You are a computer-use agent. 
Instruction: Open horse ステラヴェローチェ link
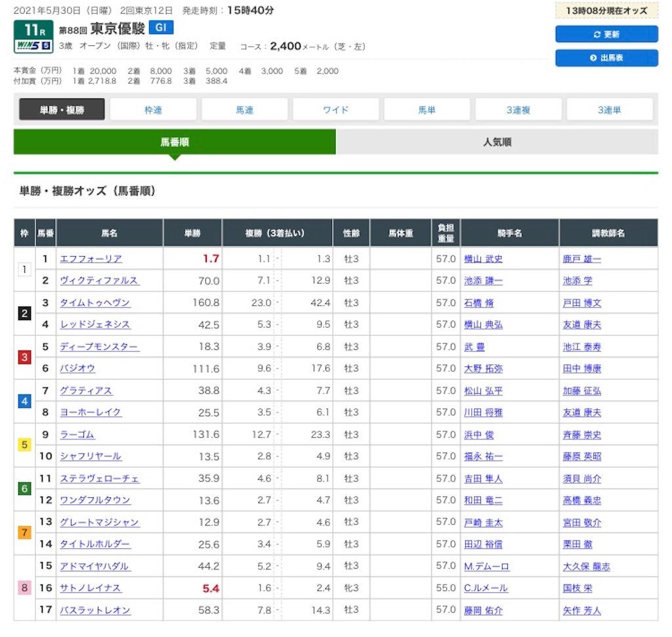[x=100, y=478]
